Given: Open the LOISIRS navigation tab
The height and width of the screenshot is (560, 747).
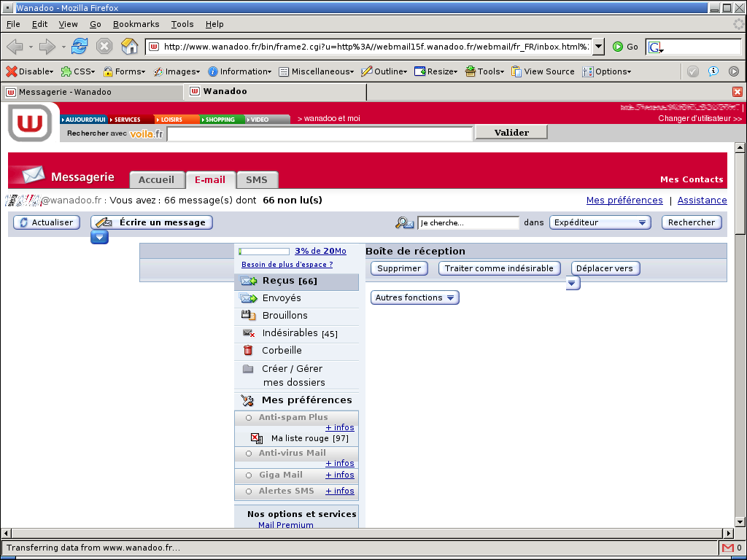Looking at the screenshot, I should tap(177, 120).
